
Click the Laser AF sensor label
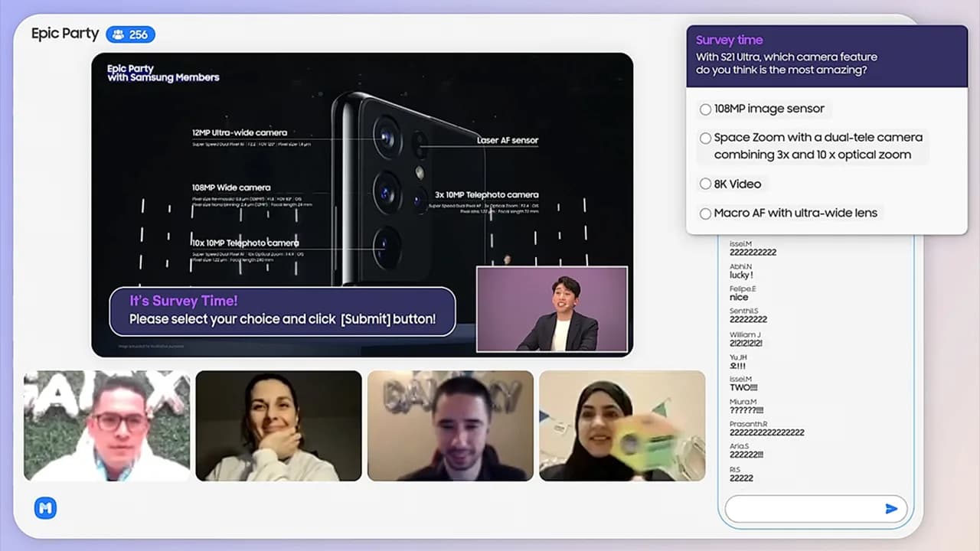(x=508, y=140)
